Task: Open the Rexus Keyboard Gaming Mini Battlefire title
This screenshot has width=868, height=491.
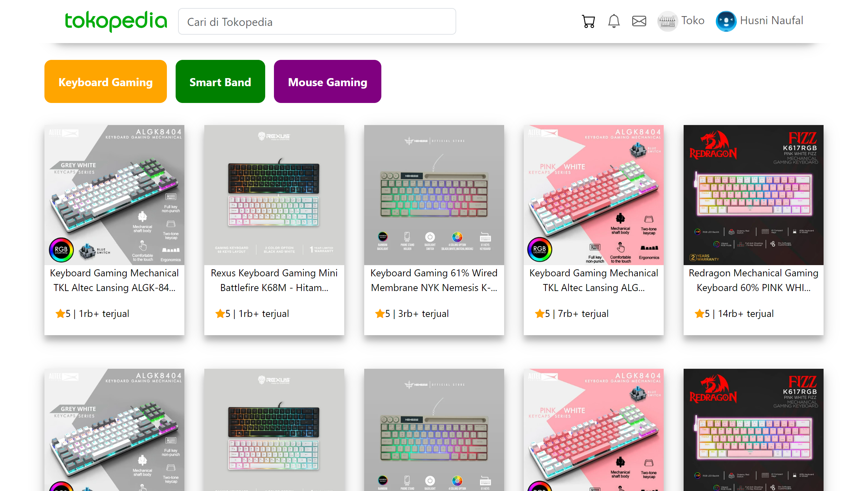Action: click(274, 280)
